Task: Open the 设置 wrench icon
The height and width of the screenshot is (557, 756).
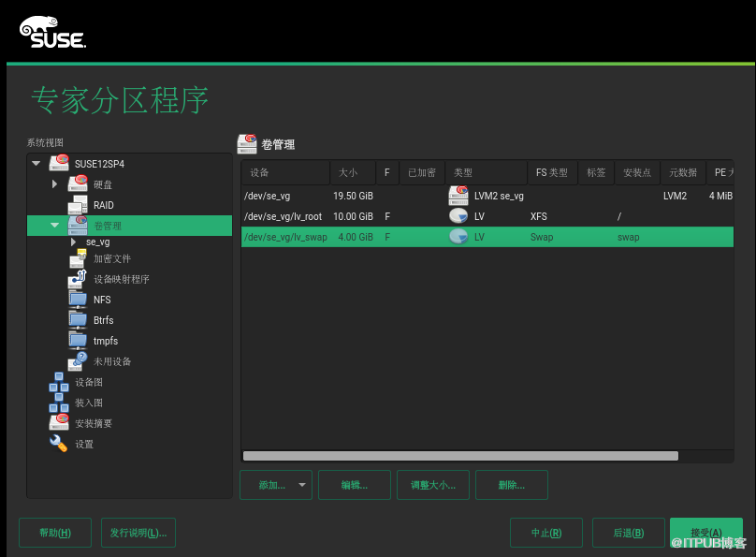Action: pyautogui.click(x=59, y=444)
